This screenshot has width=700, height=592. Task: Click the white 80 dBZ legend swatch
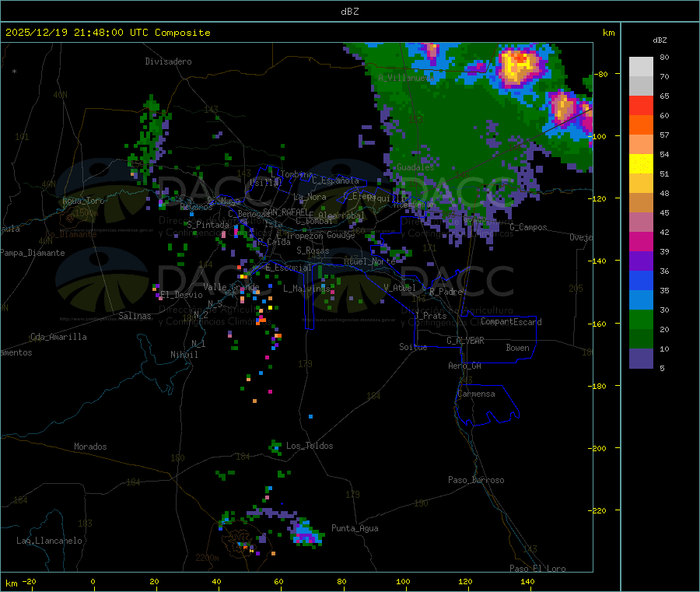(x=641, y=67)
